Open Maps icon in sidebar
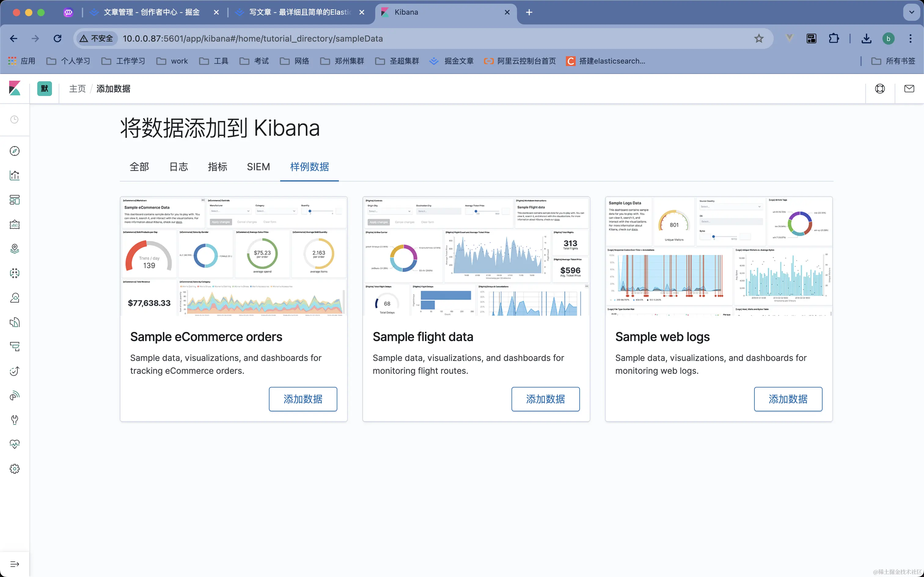 [14, 249]
